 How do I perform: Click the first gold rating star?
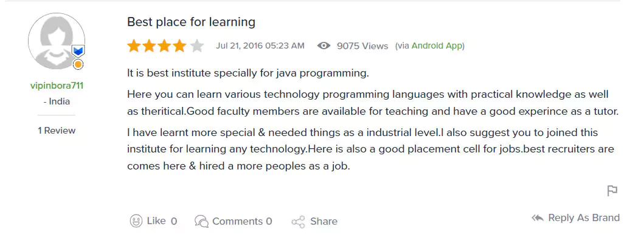coord(134,46)
